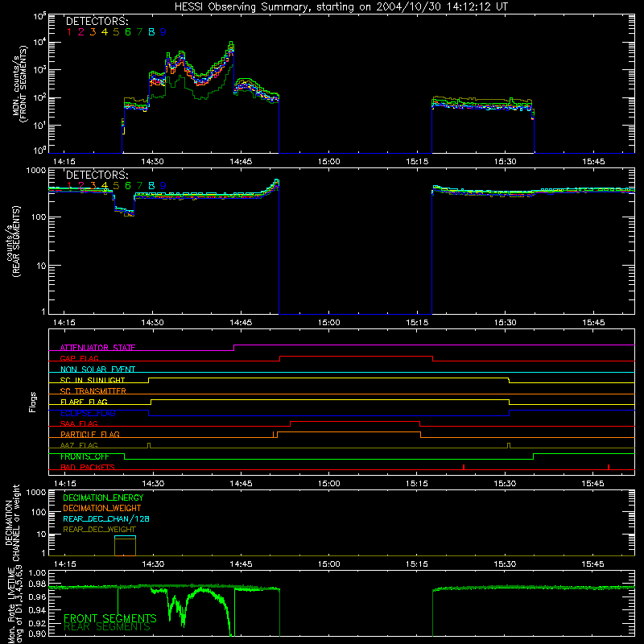This screenshot has height=644, width=644.
Task: Select dark green detector 7 in front segments legend
Action: (x=139, y=32)
